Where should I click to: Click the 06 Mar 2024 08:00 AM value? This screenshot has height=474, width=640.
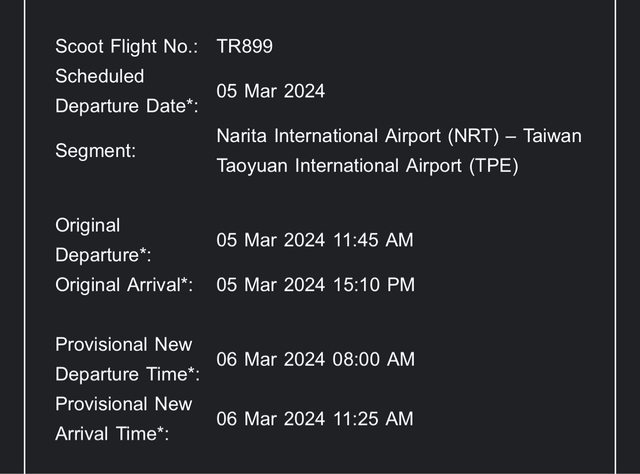315,359
